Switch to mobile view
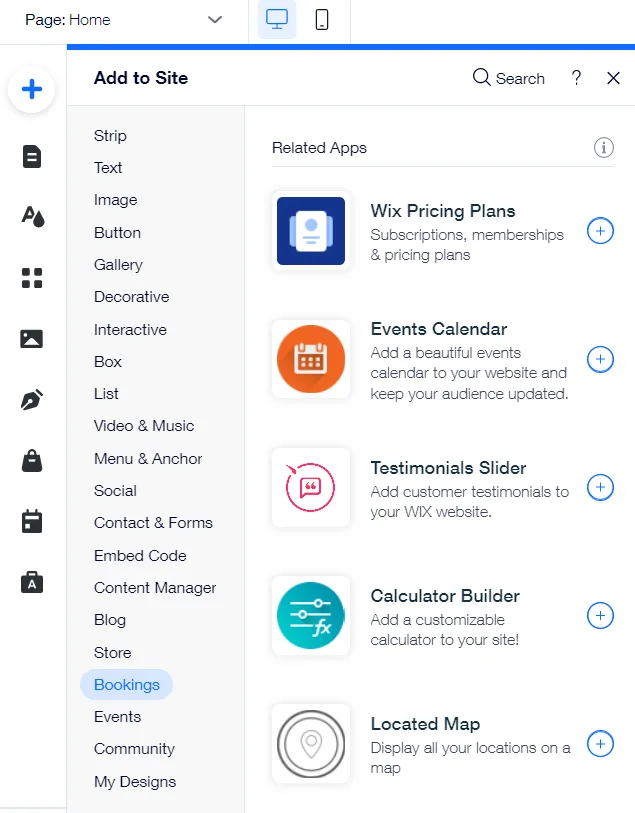Screen dimensions: 635x813 coord(322,20)
